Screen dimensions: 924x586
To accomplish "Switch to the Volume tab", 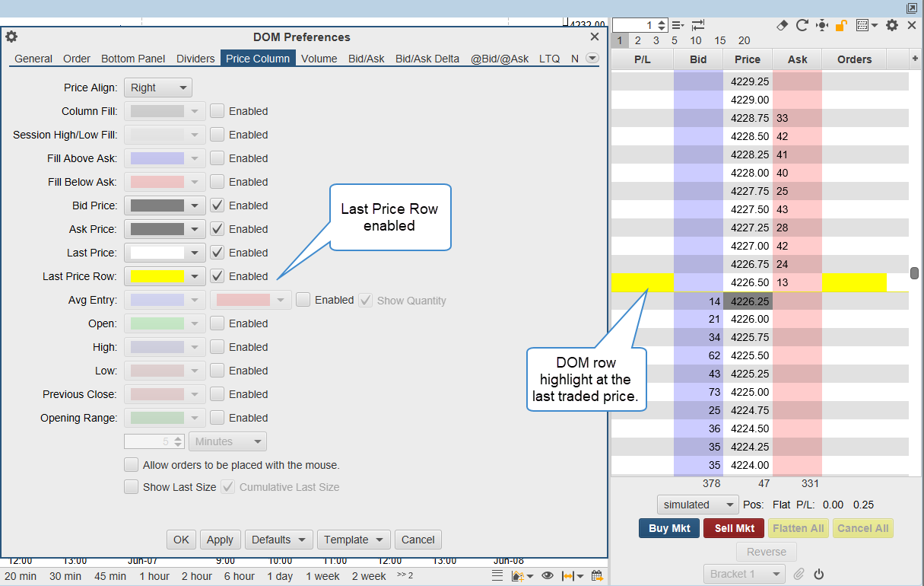I will [319, 59].
